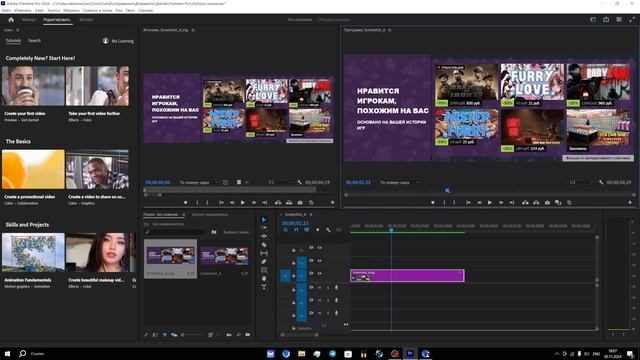Screen dimensions: 640x360
Task: Open Program monitor settings wrench
Action: point(601,182)
